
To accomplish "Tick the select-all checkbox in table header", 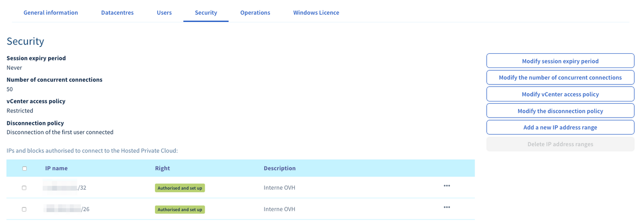I will click(x=24, y=168).
